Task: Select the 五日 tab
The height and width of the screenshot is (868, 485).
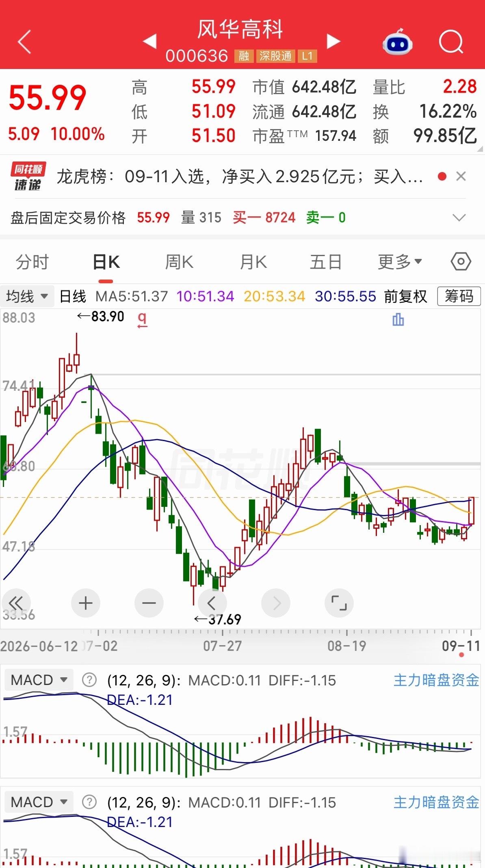Action: (x=326, y=262)
